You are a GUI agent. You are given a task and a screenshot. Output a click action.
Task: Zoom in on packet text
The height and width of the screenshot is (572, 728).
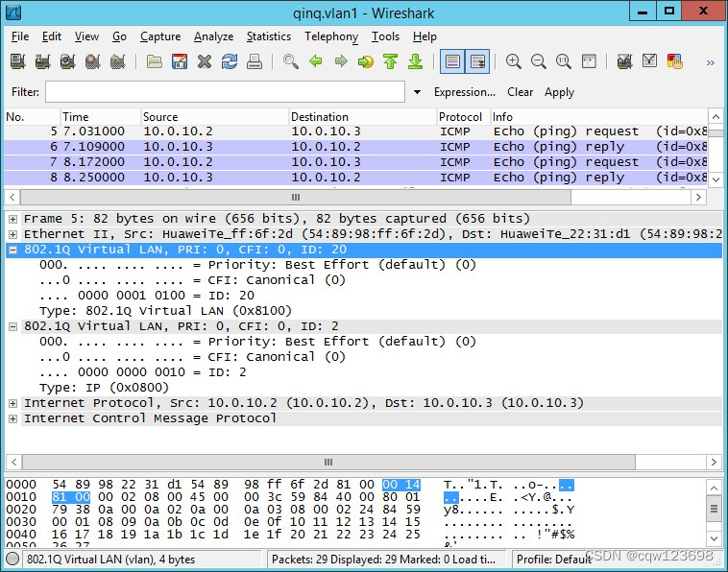[514, 61]
